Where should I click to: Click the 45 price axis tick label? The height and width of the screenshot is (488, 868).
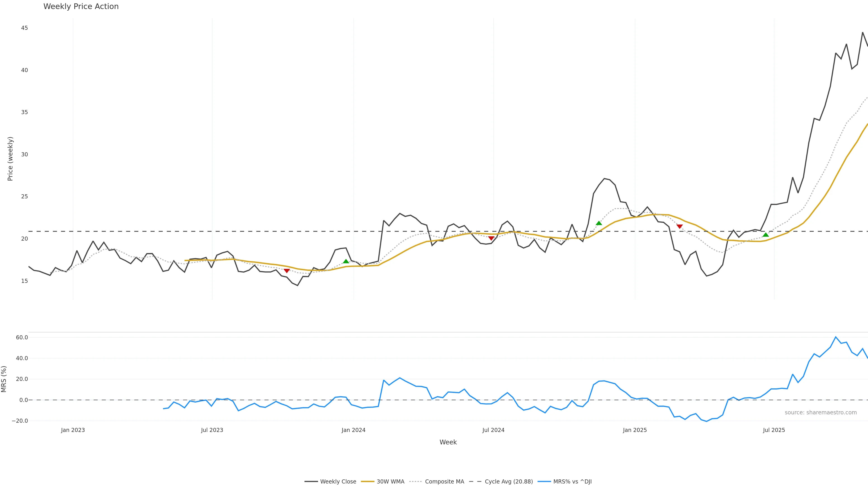(x=24, y=28)
